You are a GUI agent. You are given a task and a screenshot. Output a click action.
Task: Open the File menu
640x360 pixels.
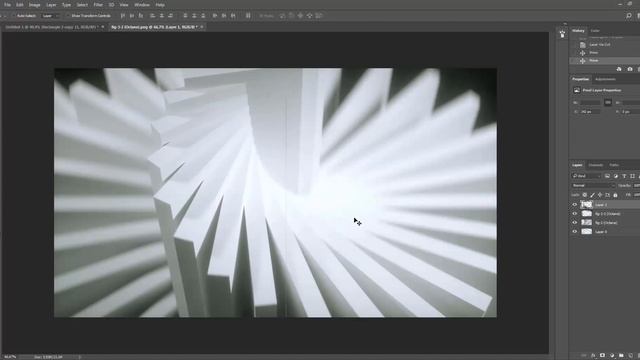[x=7, y=5]
